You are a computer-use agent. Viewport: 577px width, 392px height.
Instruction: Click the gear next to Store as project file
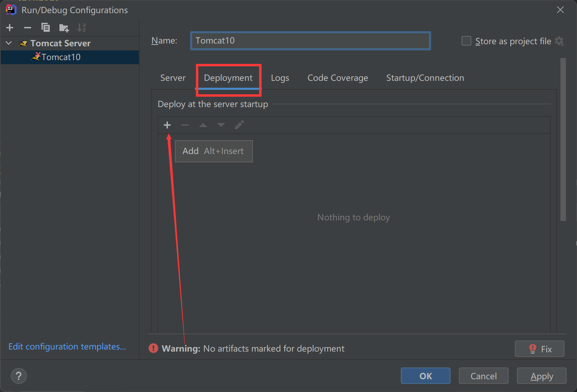559,41
